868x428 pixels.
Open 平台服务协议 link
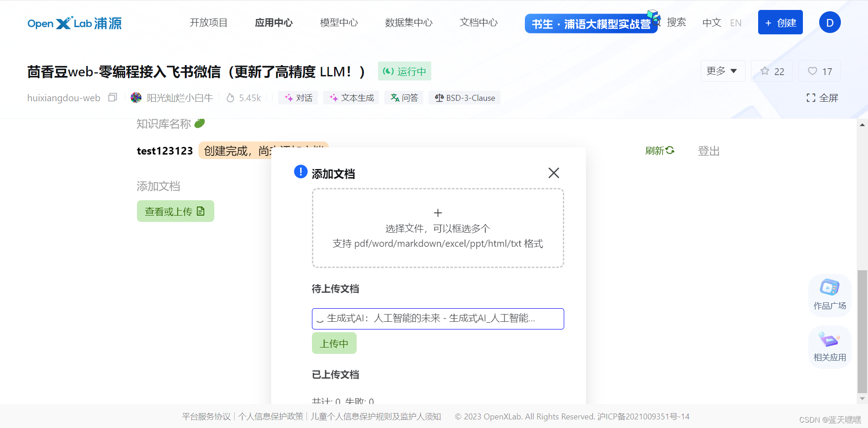[206, 416]
